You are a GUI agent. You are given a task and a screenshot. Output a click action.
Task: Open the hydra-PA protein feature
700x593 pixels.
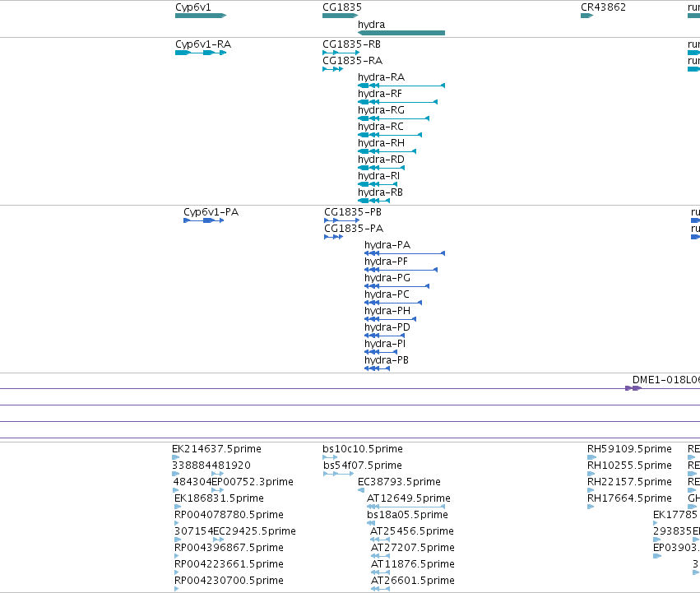pyautogui.click(x=405, y=253)
